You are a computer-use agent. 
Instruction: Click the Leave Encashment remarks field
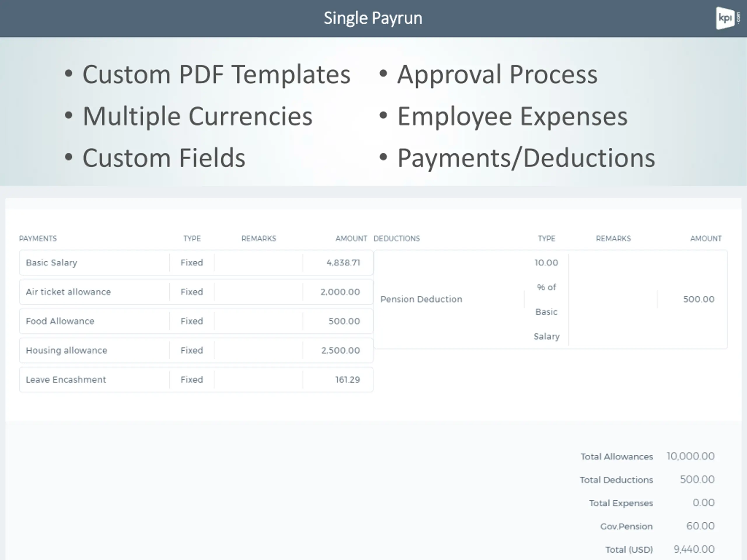(258, 380)
